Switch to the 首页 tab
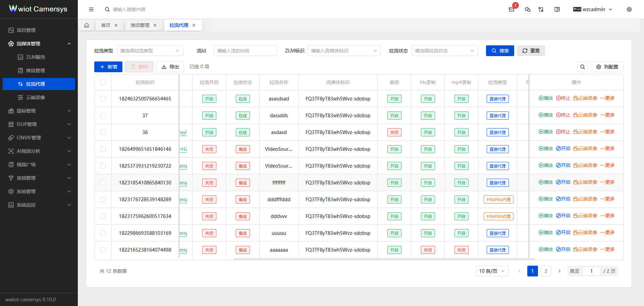Viewport: 644px width, 306px height. click(x=106, y=25)
